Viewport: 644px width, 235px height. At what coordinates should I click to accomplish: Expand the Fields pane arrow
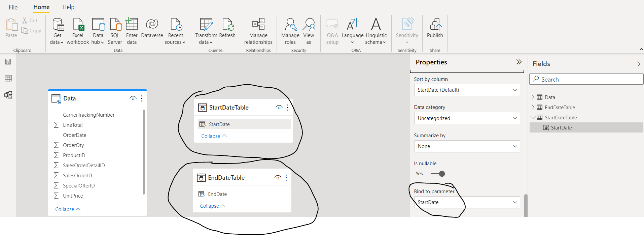pos(639,64)
